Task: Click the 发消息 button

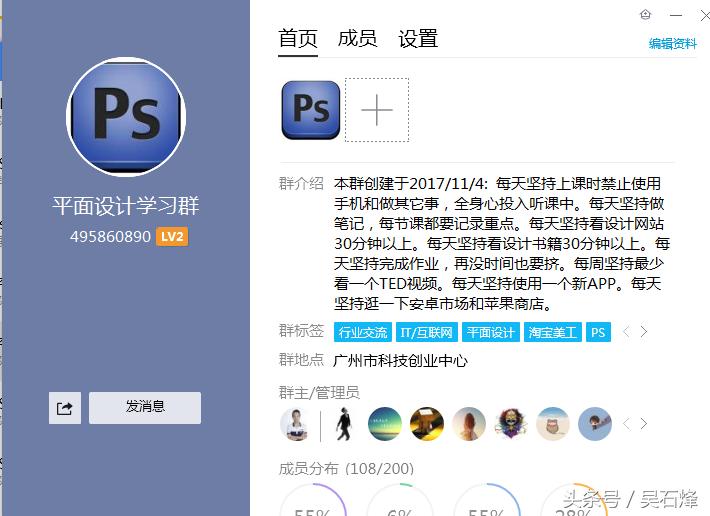Action: [145, 408]
